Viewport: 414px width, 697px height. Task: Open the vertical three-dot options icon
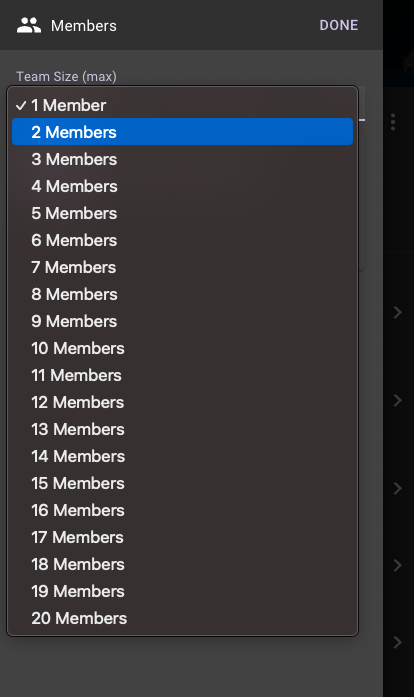393,122
